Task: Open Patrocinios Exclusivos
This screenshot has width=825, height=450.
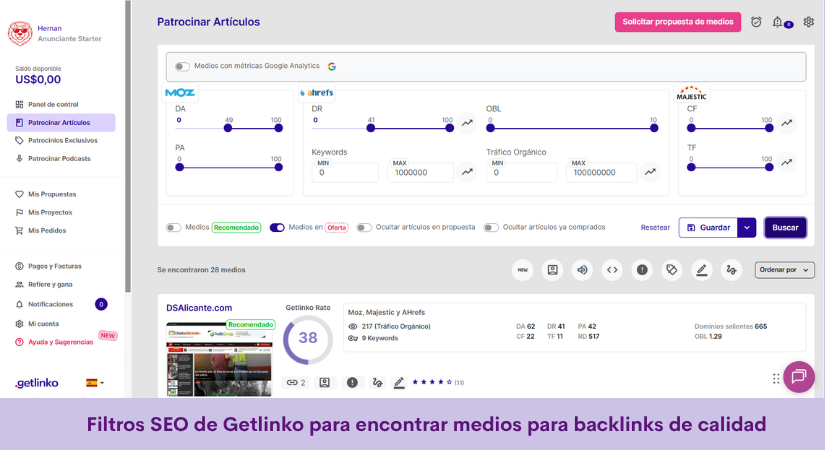Action: point(63,141)
